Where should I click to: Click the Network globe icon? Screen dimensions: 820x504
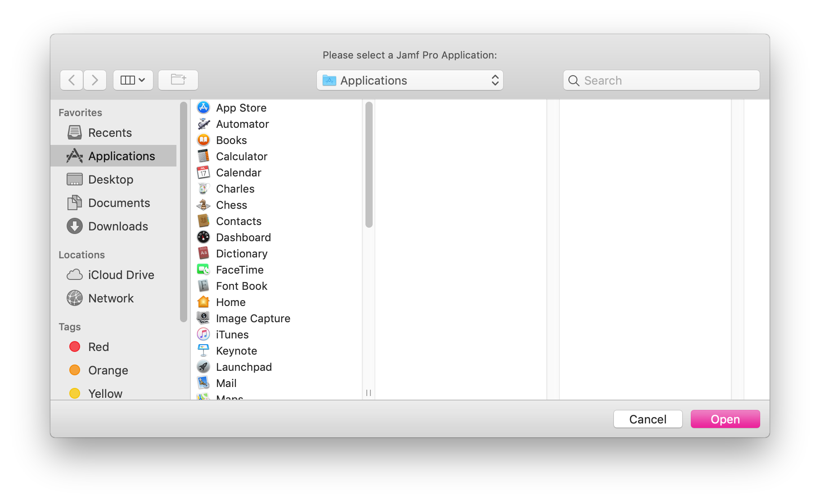pos(75,298)
